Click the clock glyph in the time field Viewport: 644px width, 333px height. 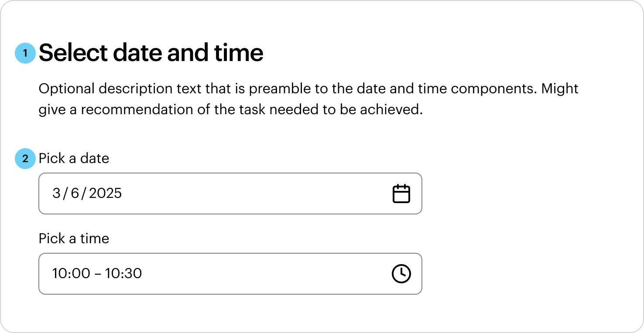coord(401,273)
